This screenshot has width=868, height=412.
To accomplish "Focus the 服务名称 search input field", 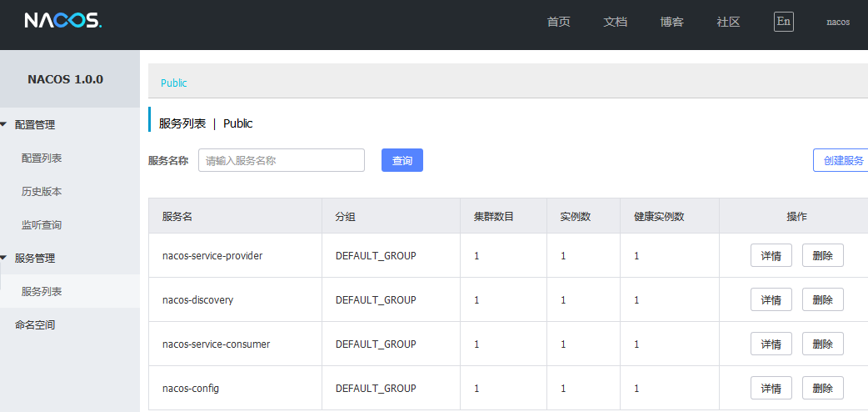I will pyautogui.click(x=282, y=160).
